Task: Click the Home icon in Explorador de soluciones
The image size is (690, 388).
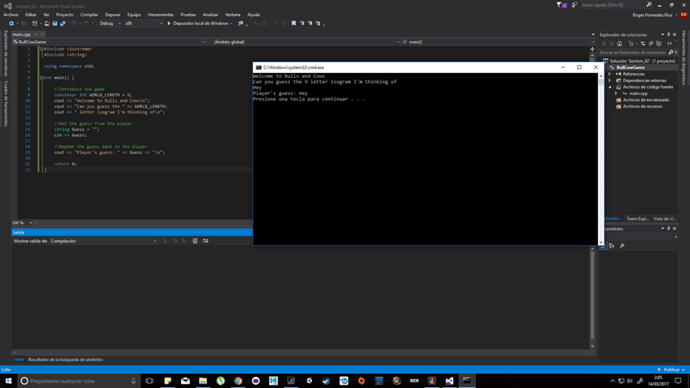Action: 620,44
